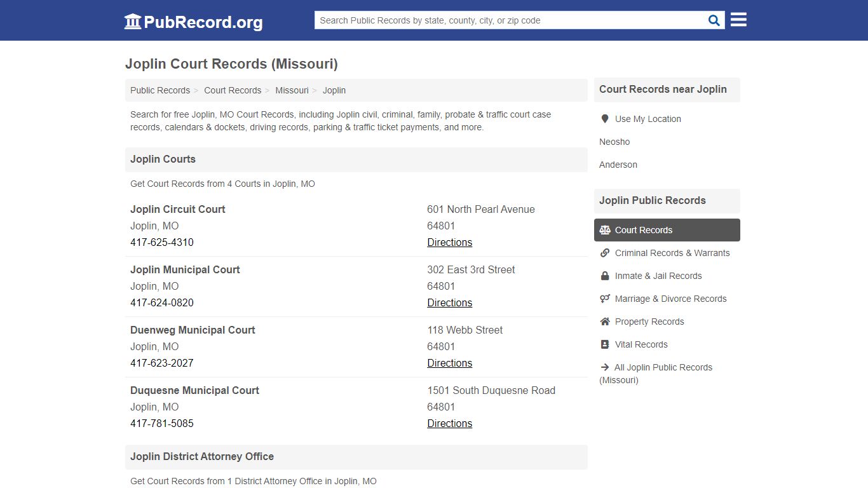Viewport: 868px width, 488px height.
Task: Click the address 1501 South Duquesne Road
Action: pyautogui.click(x=491, y=390)
